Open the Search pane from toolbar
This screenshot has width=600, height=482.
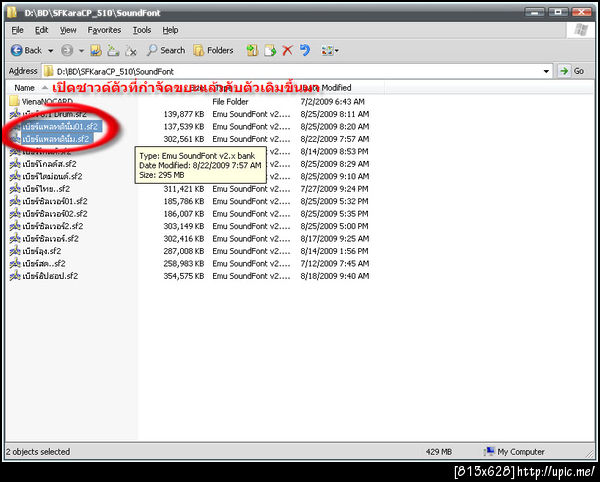[166, 50]
